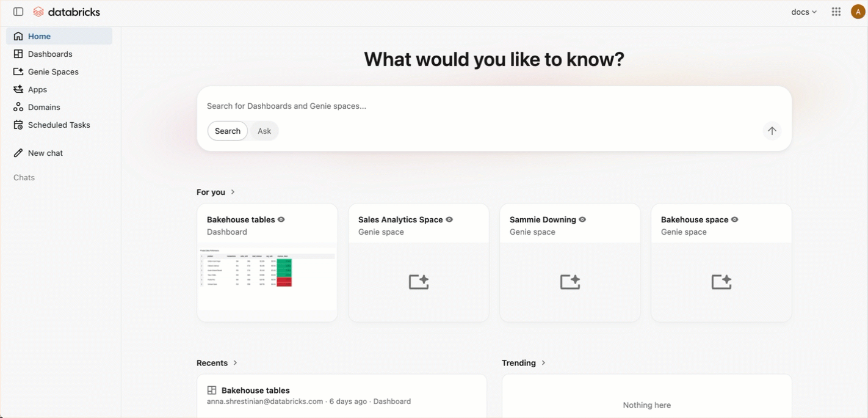
Task: Expand the Recents section chevron
Action: point(235,363)
